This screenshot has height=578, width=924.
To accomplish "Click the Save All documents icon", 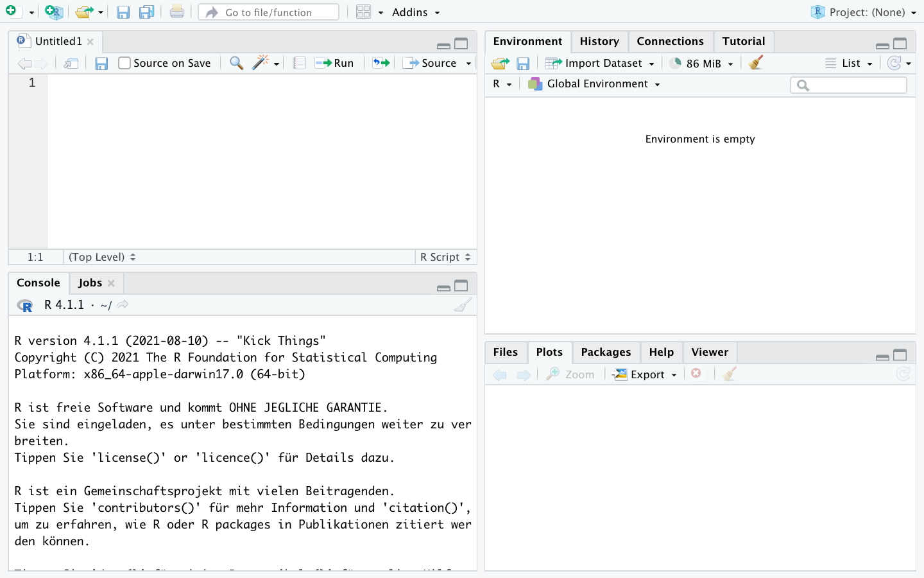I will click(x=147, y=12).
